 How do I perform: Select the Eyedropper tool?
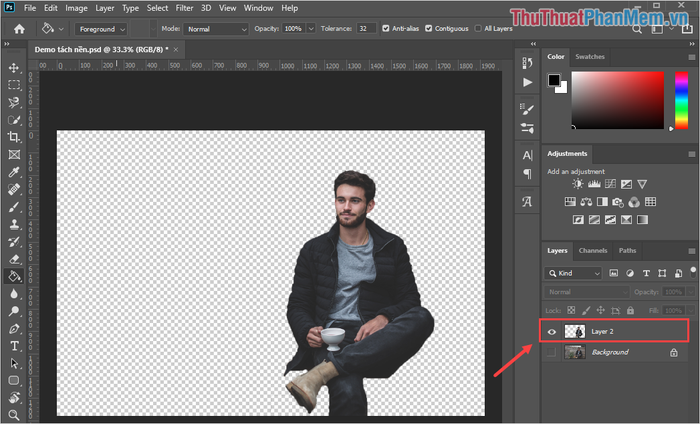pos(14,172)
